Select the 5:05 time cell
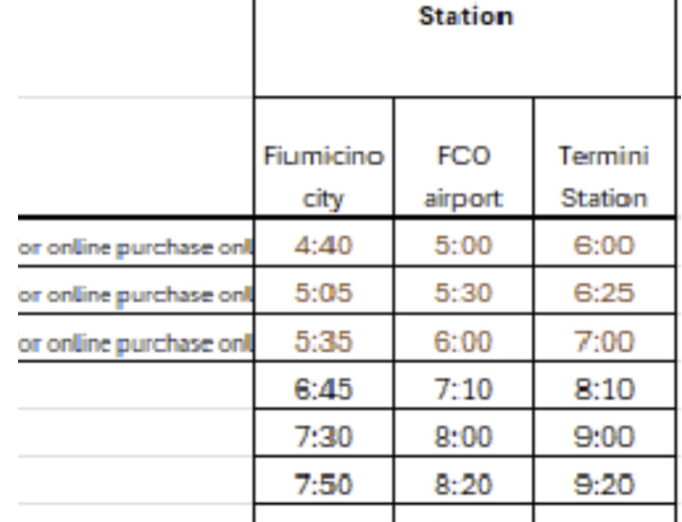 coord(324,295)
